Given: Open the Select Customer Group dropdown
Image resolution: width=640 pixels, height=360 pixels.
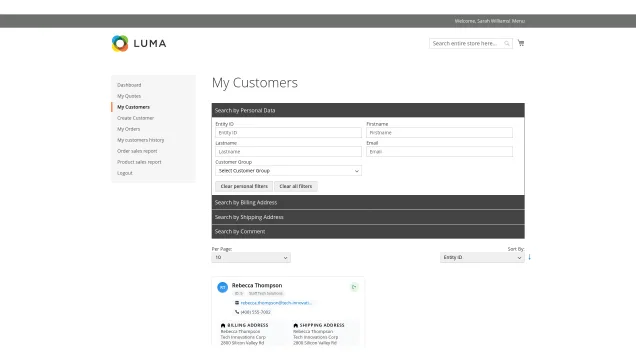Looking at the screenshot, I should (x=288, y=171).
